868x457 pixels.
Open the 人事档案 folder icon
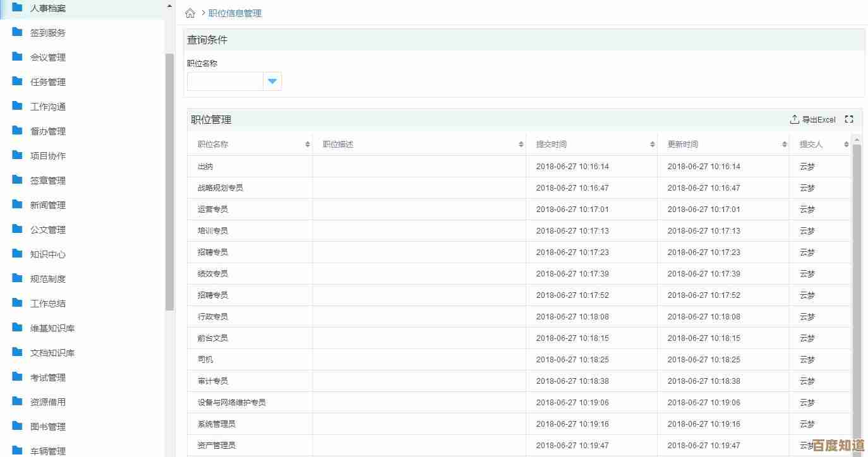[18, 8]
